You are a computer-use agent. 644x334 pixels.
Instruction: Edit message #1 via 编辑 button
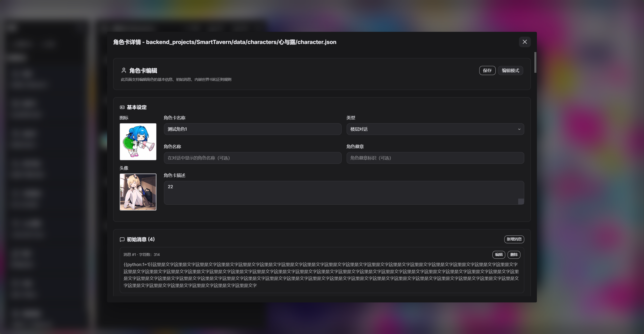point(498,255)
